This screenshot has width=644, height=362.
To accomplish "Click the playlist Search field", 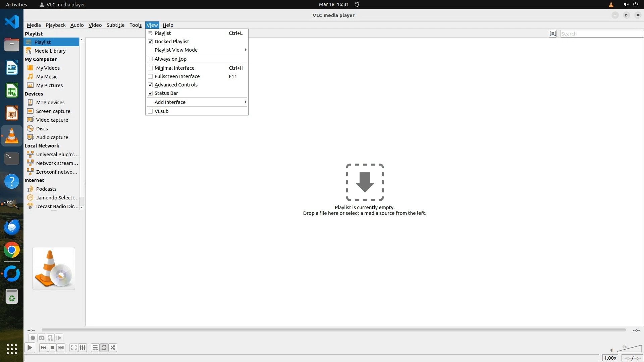I will pos(601,34).
